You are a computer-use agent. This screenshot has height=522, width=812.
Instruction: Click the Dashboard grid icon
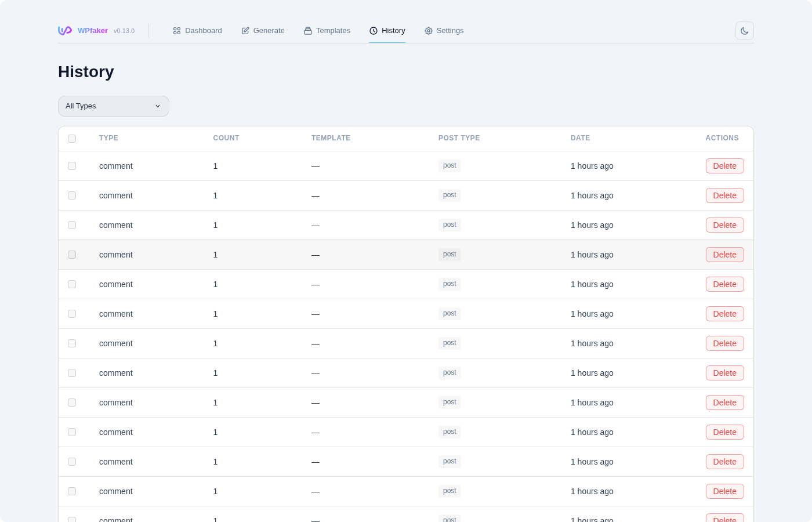(x=177, y=31)
